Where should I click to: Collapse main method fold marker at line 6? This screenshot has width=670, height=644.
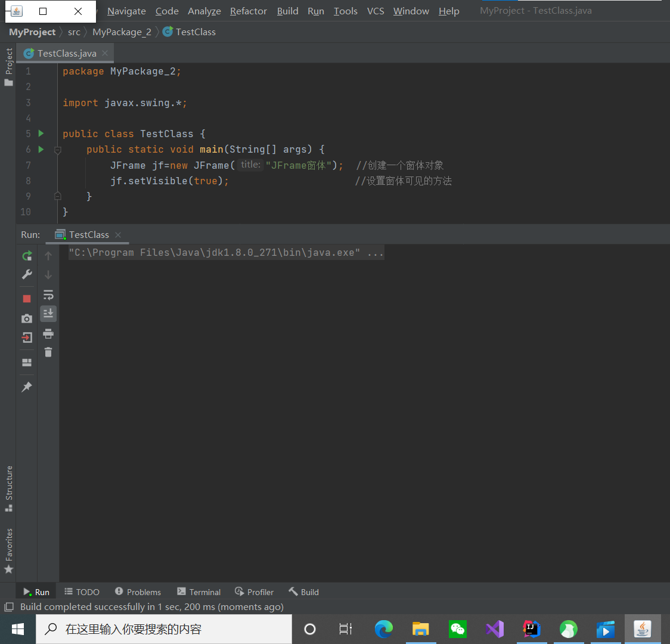[58, 150]
